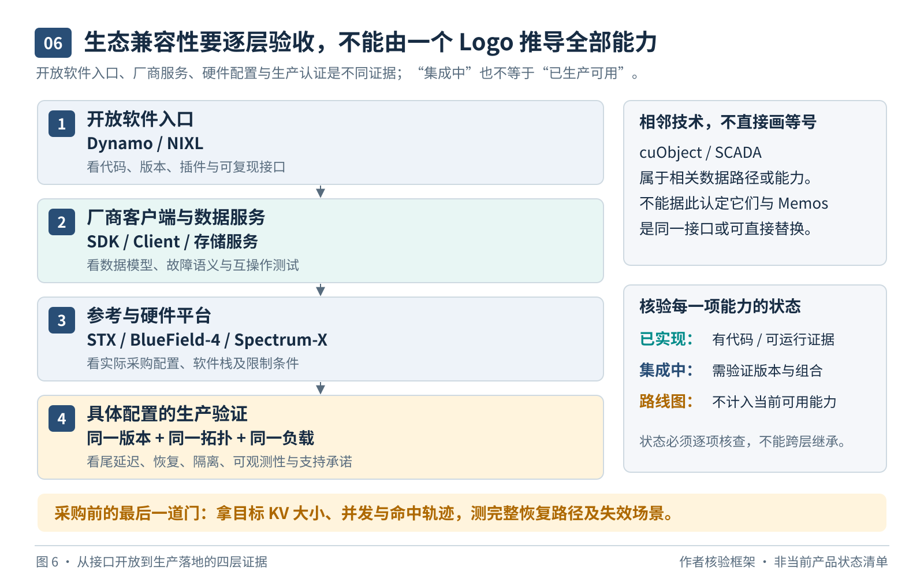Click the number 2 badge beside 厂商客户端与数据服务
924x578 pixels.
click(62, 222)
